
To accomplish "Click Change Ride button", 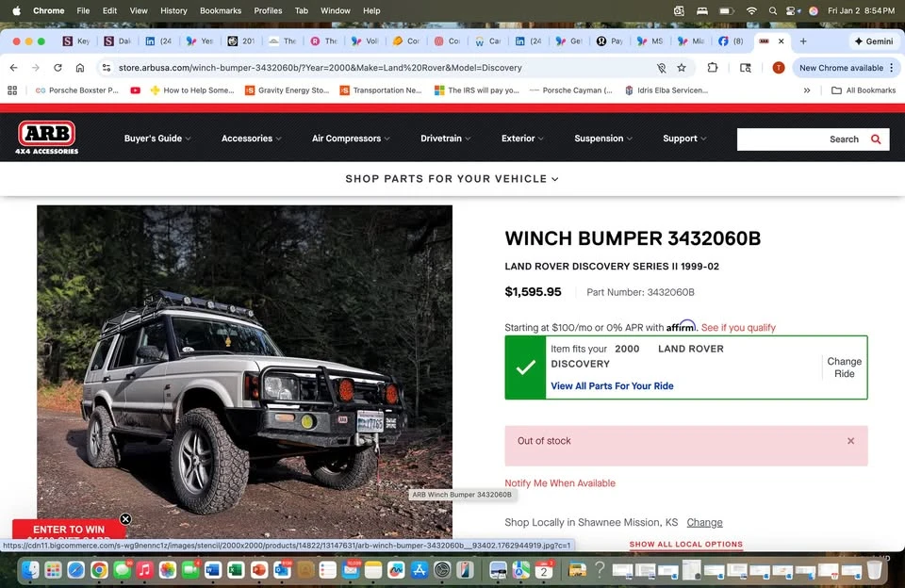I will tap(844, 367).
